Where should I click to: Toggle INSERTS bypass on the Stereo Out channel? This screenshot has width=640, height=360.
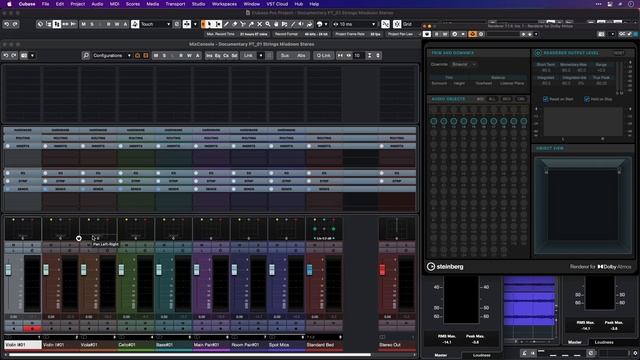pyautogui.click(x=382, y=146)
